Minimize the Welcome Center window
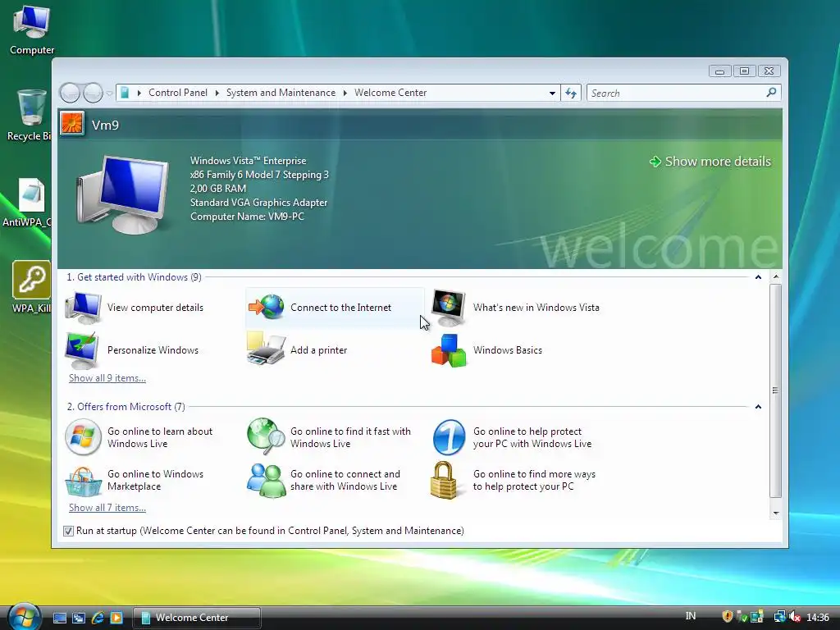Screen dimensions: 840x630 [x=719, y=71]
